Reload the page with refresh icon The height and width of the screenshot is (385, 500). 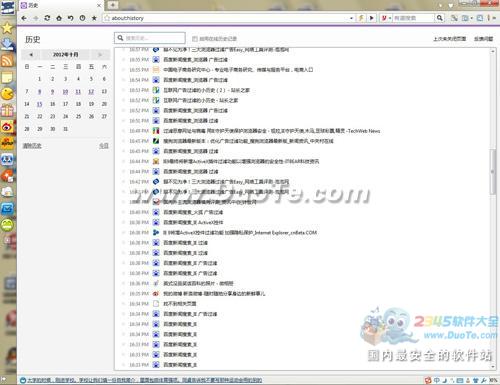click(47, 18)
